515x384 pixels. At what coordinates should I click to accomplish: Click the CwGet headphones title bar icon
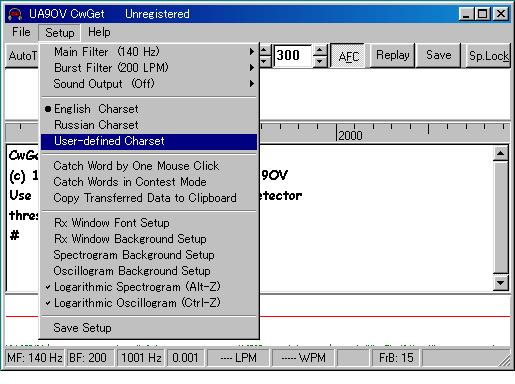pos(15,14)
